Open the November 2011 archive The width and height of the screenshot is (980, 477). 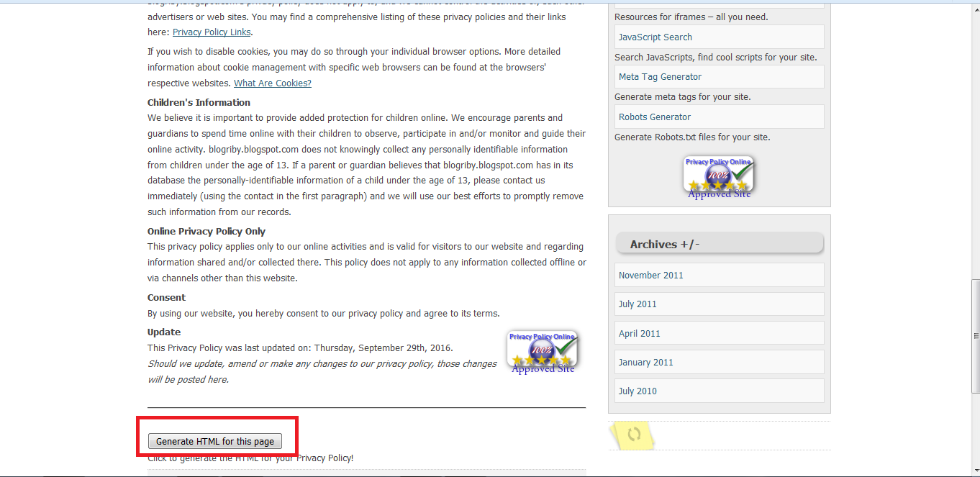pos(719,275)
